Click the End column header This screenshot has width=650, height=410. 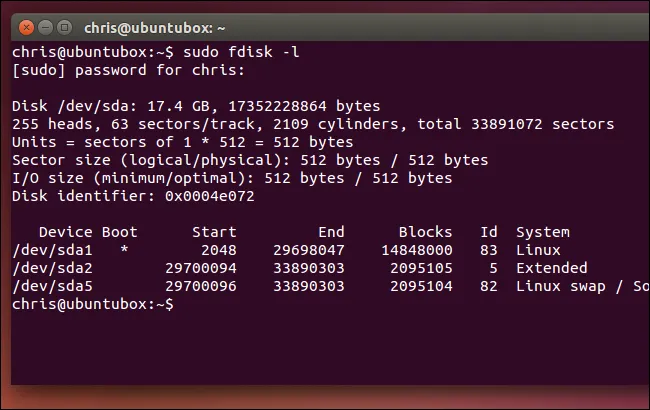tap(331, 232)
